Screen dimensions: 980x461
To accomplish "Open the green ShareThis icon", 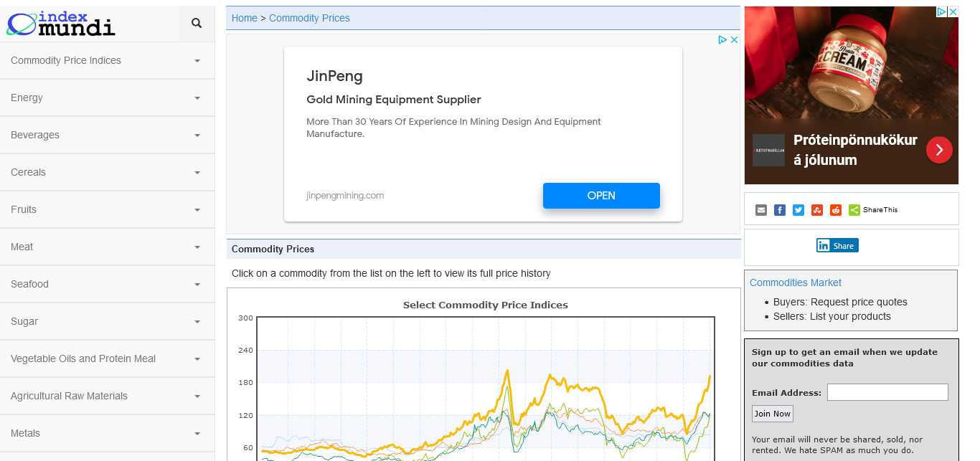I will click(x=854, y=210).
